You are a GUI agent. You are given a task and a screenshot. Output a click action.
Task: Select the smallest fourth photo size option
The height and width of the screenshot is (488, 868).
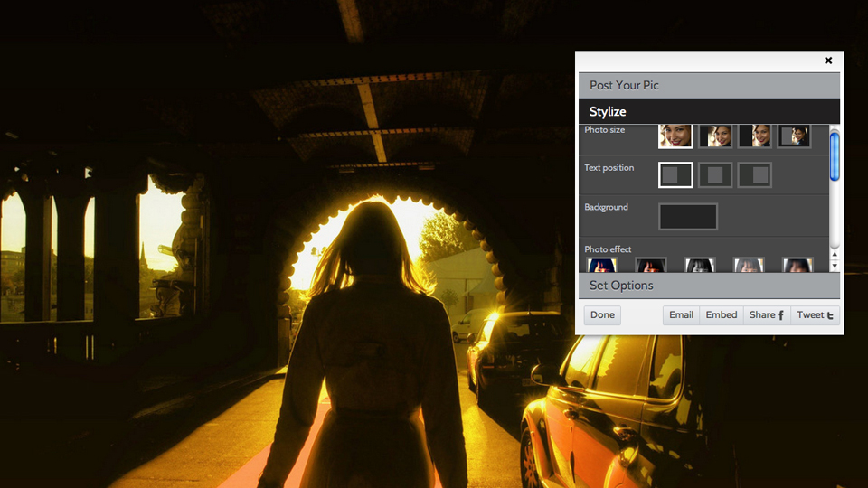click(795, 136)
